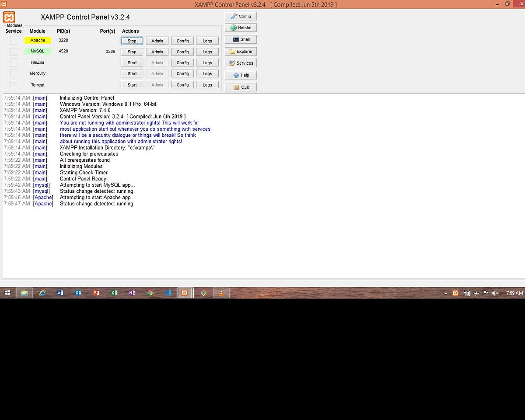The image size is (525, 420).
Task: Open Apache Config menu
Action: point(182,41)
